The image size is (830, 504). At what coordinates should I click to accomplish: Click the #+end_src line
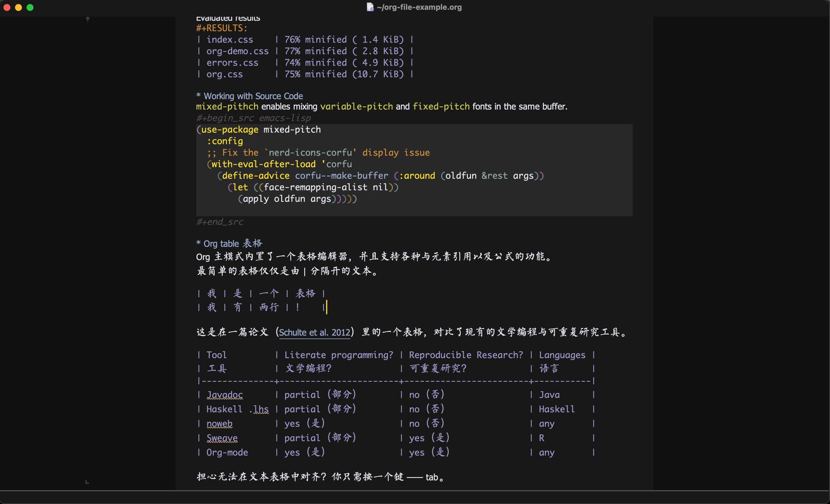click(220, 222)
